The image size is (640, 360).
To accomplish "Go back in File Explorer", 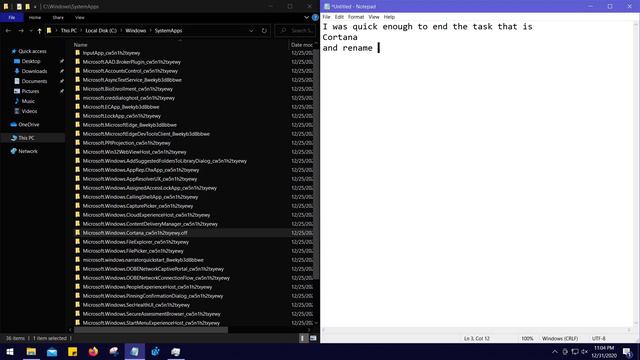I will [x=8, y=31].
